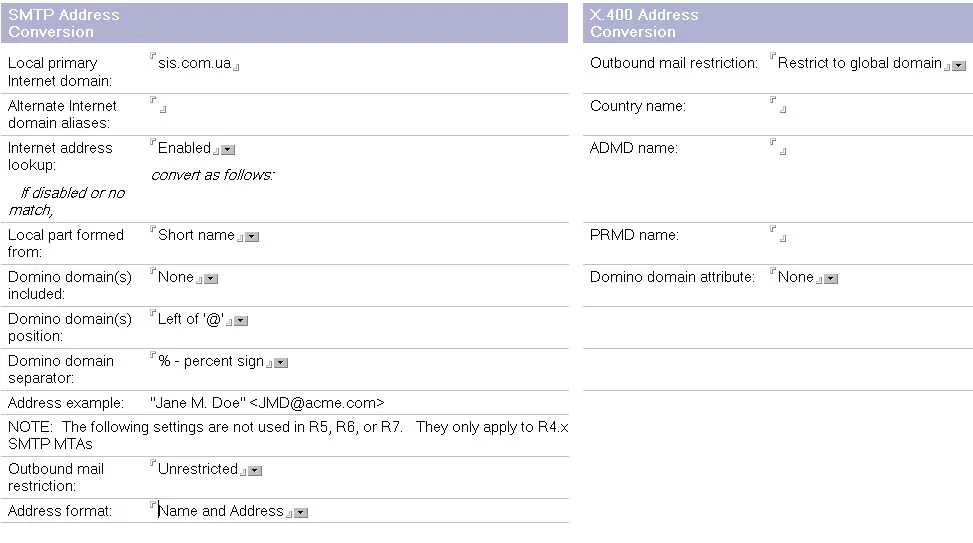Open the Unrestricted outbound mail restriction dropdown
The width and height of the screenshot is (973, 543).
[255, 471]
